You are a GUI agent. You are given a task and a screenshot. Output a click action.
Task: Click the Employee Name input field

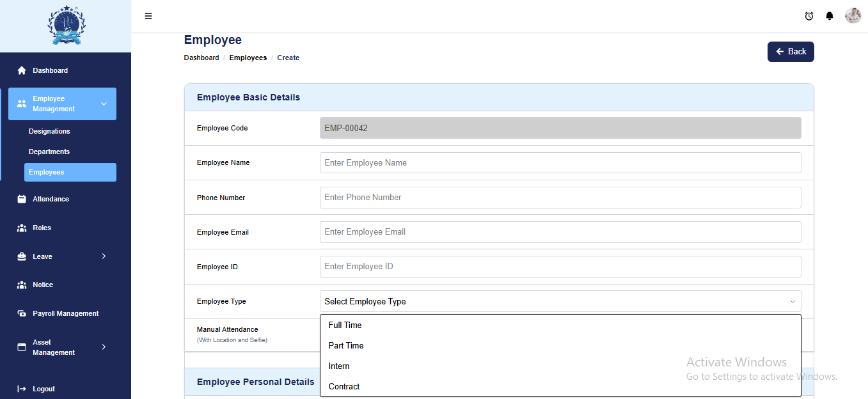(x=560, y=162)
